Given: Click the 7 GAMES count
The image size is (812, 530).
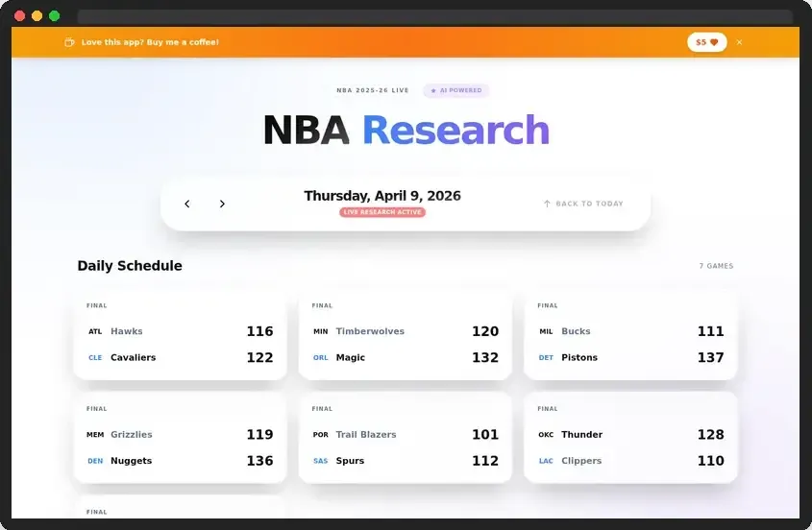Looking at the screenshot, I should click(716, 266).
